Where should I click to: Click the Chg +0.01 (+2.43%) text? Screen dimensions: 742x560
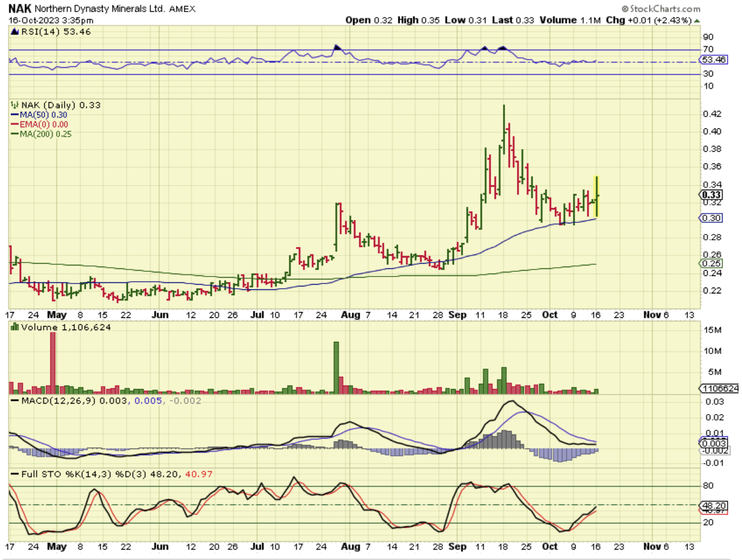click(x=649, y=20)
